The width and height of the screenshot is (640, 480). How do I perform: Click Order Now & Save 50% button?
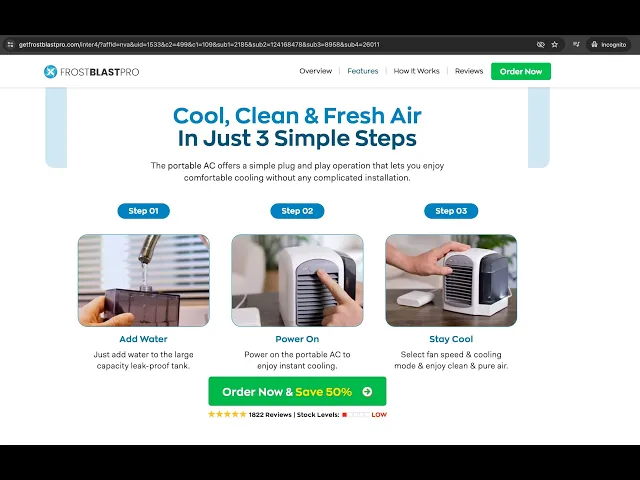[x=297, y=391]
